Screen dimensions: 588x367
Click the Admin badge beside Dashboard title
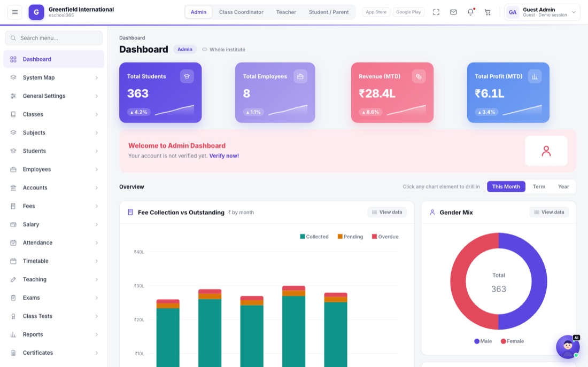[x=185, y=50]
